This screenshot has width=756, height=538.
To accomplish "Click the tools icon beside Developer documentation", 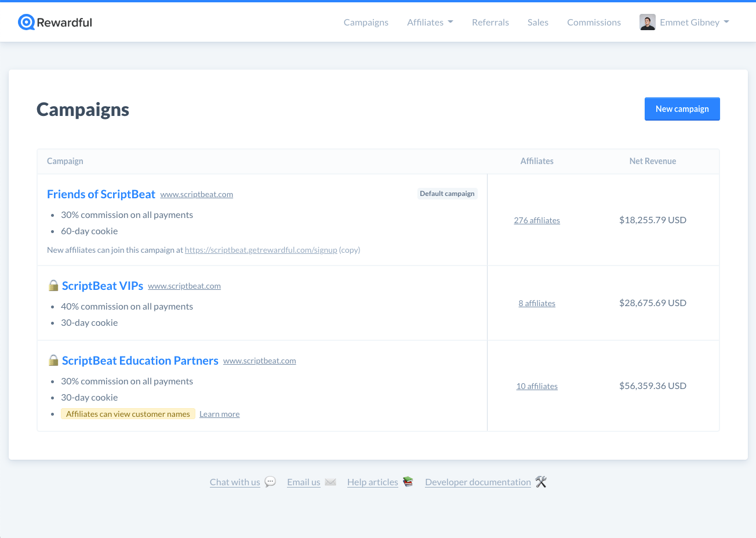I will point(541,482).
